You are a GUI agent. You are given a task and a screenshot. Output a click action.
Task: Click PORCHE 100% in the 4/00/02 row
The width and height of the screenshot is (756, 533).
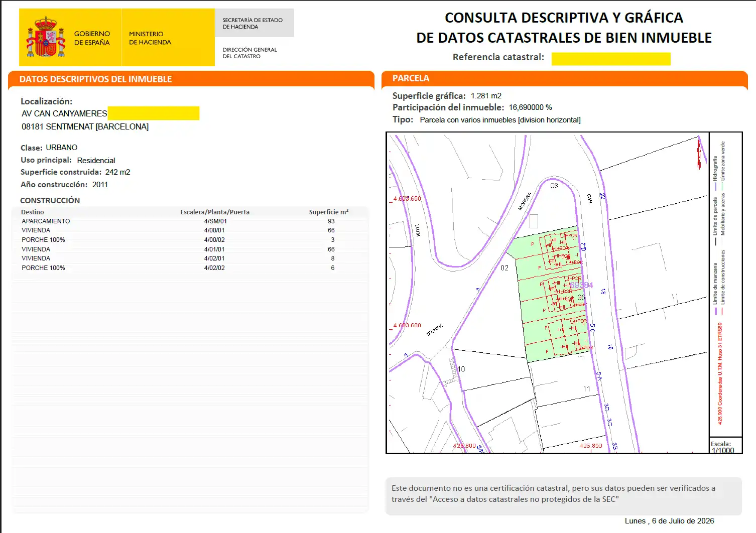pos(43,240)
